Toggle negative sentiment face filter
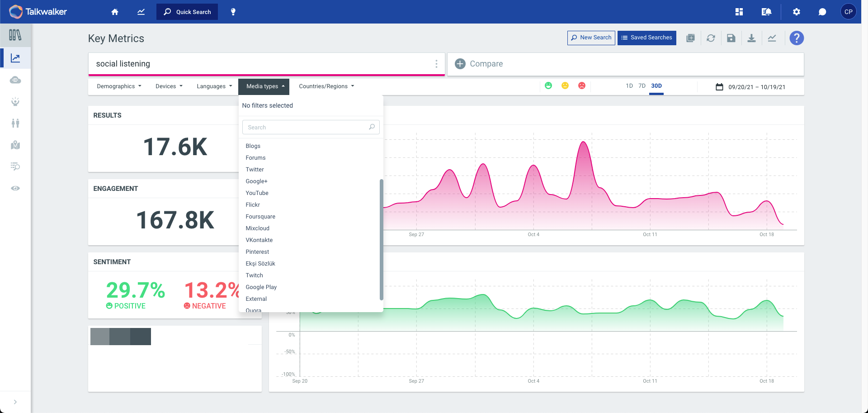This screenshot has width=868, height=413. pyautogui.click(x=582, y=85)
